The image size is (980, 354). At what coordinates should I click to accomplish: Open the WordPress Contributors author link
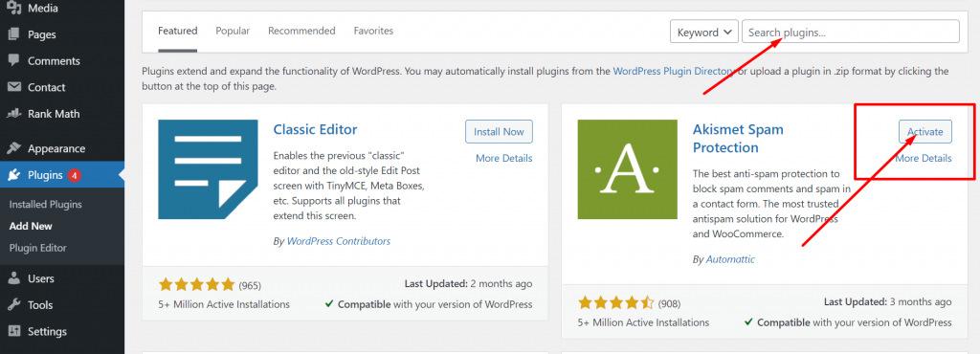point(339,241)
